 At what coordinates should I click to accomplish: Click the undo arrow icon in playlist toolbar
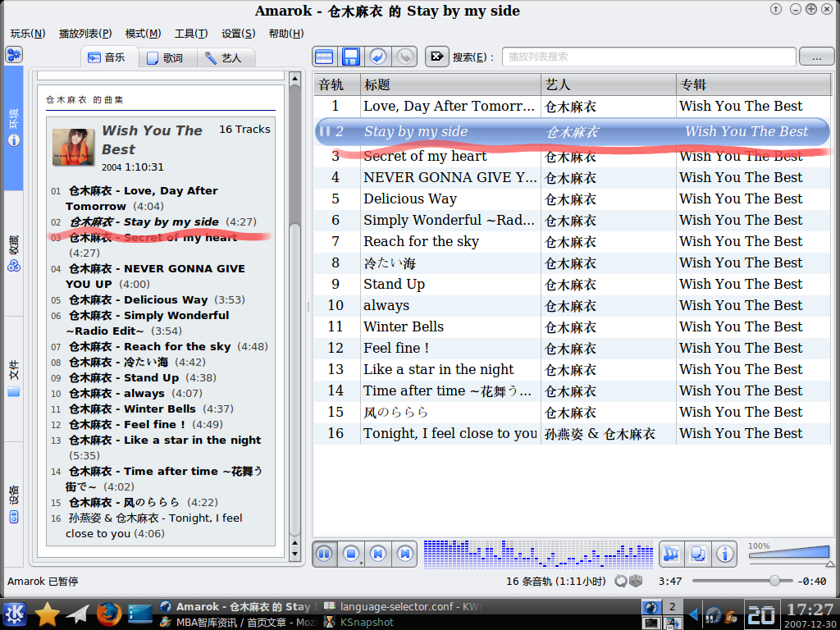[378, 57]
